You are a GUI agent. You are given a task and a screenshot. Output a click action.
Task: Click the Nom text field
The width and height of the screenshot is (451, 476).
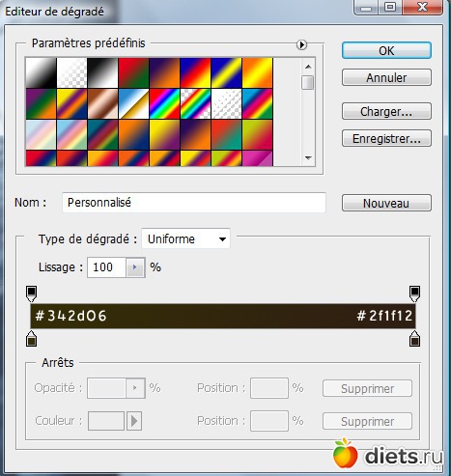(x=194, y=203)
